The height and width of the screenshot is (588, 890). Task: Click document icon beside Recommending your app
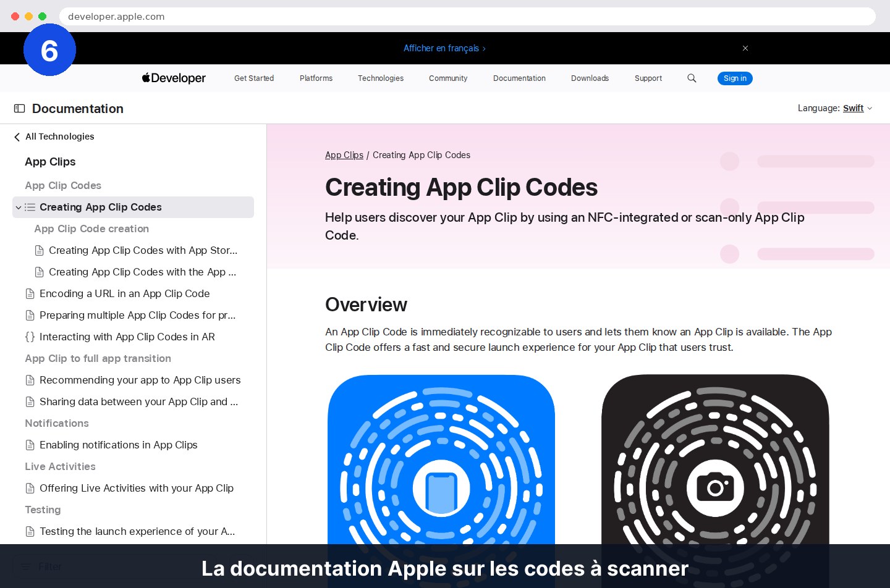[30, 380]
